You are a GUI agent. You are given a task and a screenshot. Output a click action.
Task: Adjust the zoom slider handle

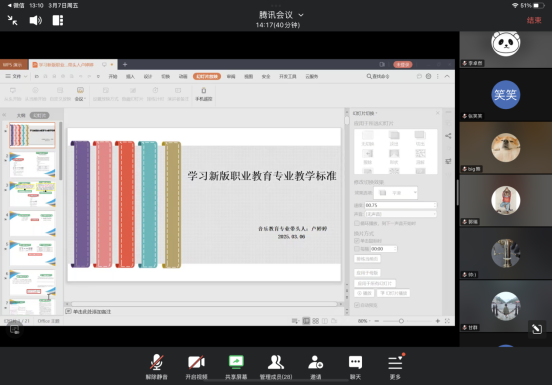pos(401,321)
